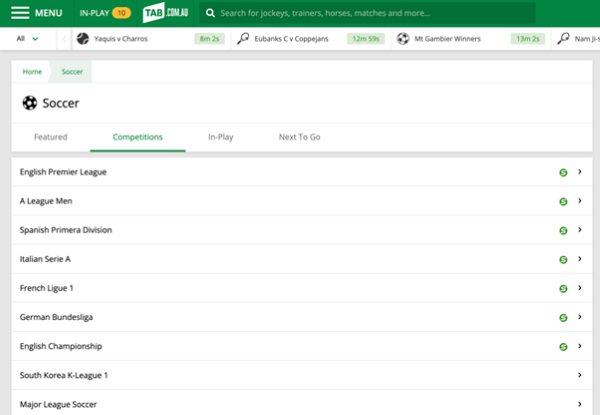Expand English Premier League chevron

(580, 172)
